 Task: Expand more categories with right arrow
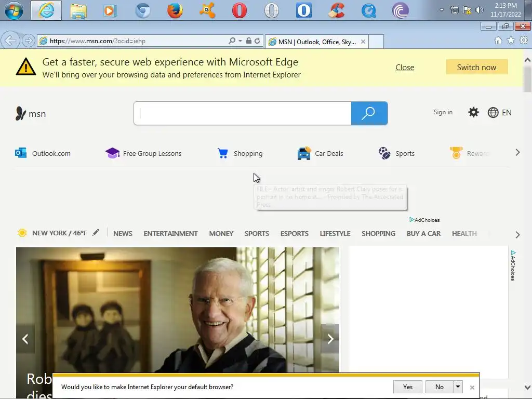click(x=517, y=235)
